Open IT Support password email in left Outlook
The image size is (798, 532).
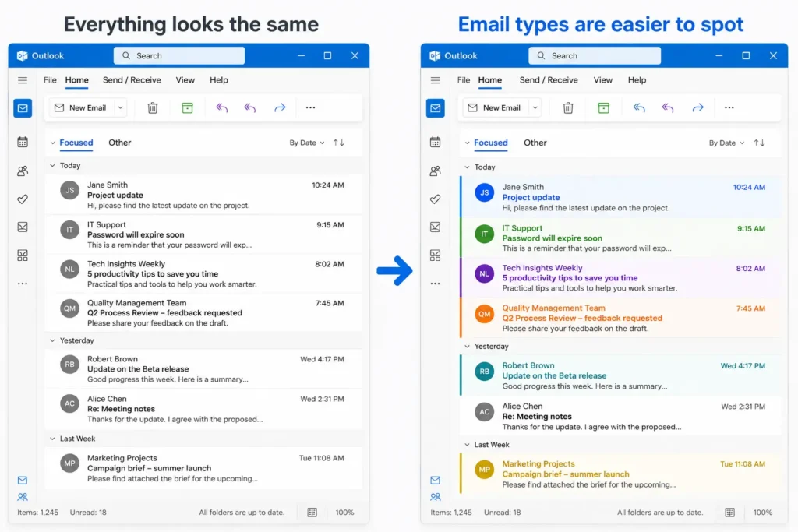tap(203, 234)
